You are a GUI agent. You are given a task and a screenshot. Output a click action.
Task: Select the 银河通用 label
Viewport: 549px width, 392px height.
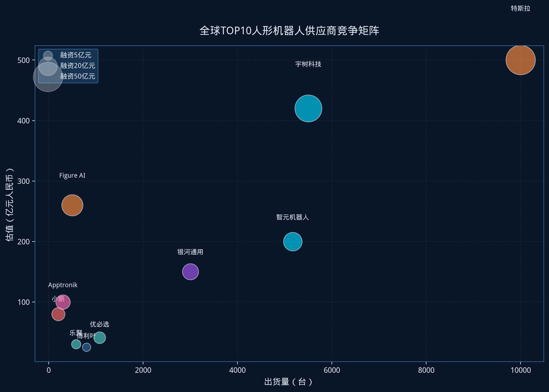[190, 252]
